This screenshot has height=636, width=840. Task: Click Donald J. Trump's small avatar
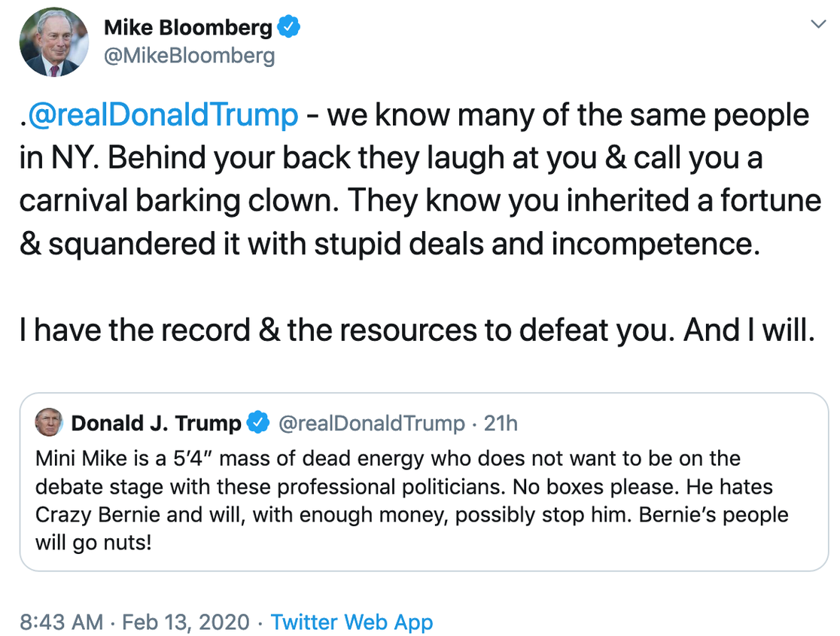[49, 424]
